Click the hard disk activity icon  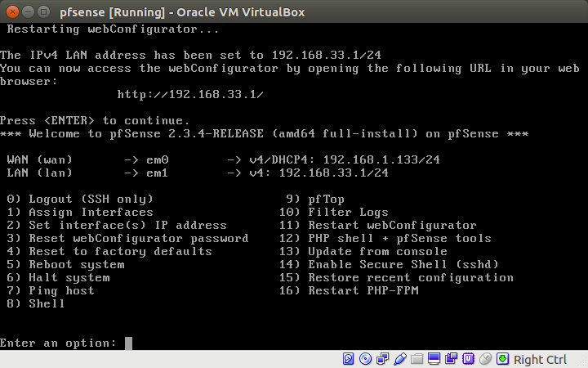click(x=348, y=359)
